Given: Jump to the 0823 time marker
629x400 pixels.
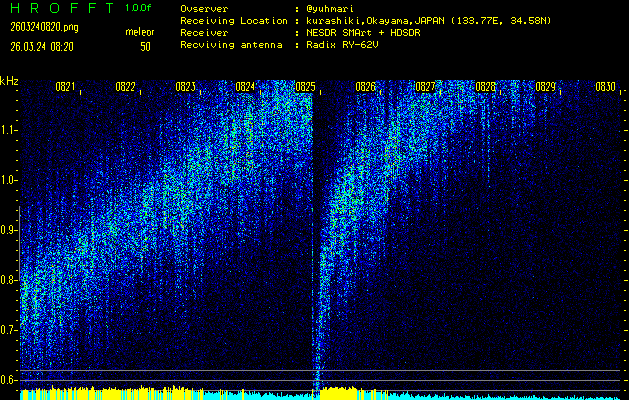Looking at the screenshot, I should coord(185,88).
